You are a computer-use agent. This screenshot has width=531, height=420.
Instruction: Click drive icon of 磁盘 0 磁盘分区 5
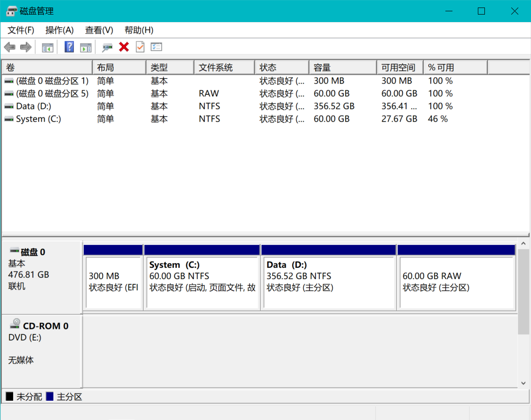[x=9, y=93]
